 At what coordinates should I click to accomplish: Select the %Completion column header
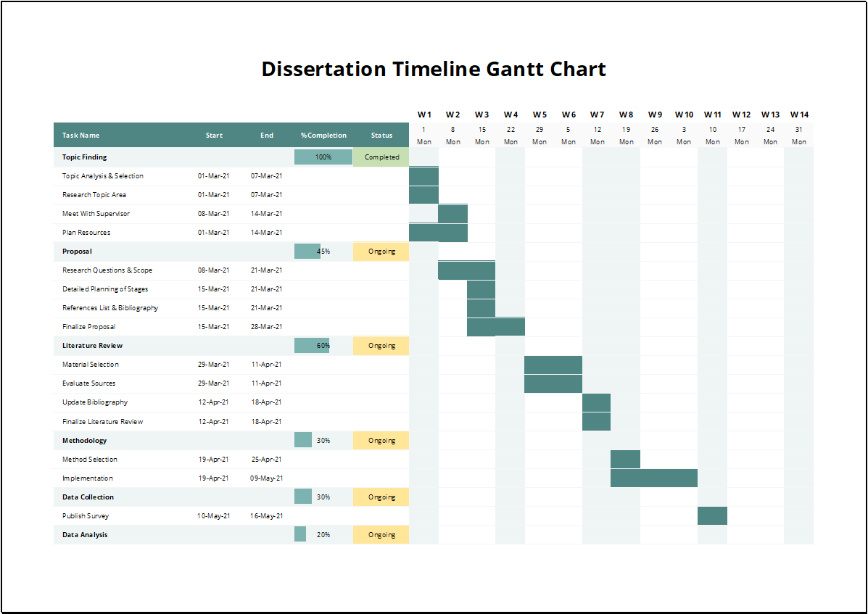click(x=323, y=136)
